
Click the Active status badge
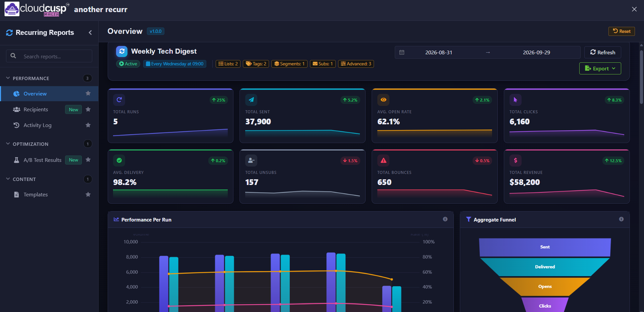pyautogui.click(x=128, y=64)
